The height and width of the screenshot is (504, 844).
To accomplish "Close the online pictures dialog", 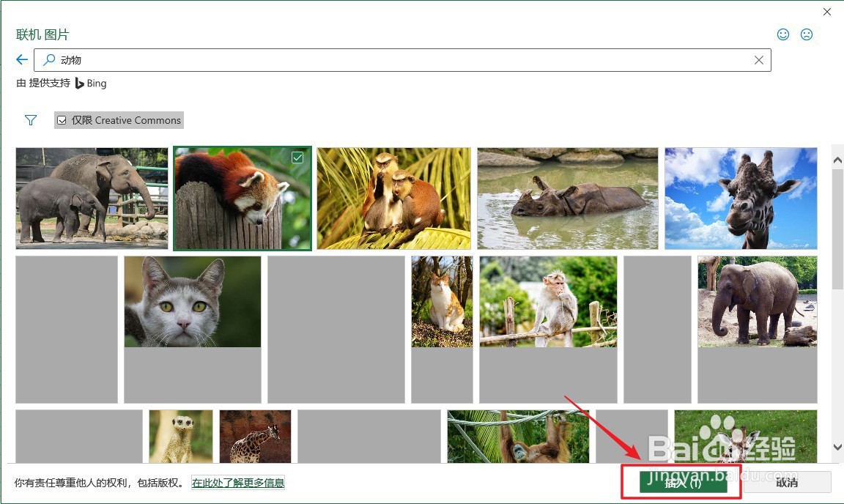I will (x=827, y=12).
